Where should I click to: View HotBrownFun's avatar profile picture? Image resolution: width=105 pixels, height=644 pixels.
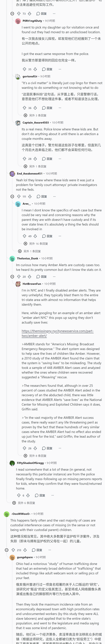[x=18, y=284]
